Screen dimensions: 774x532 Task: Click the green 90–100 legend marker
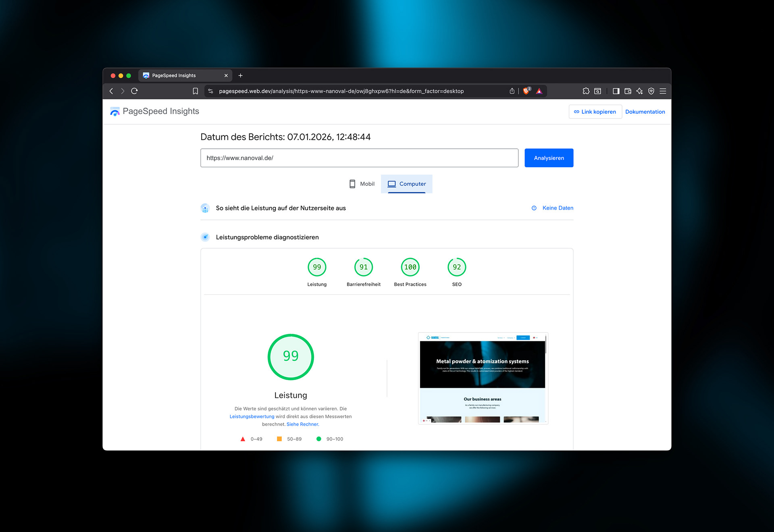[319, 439]
